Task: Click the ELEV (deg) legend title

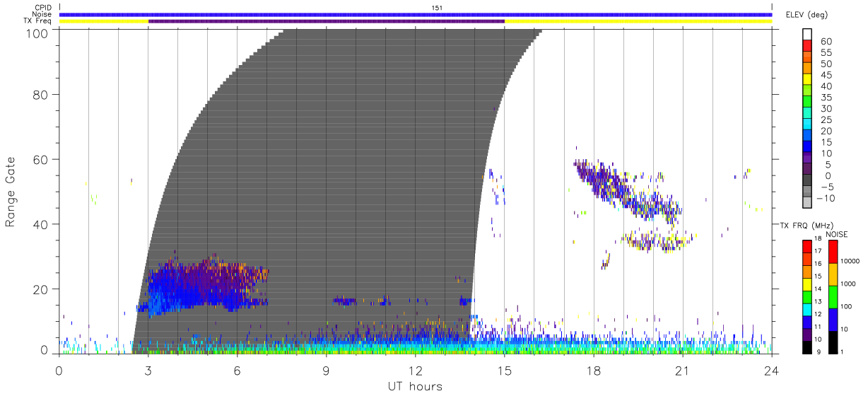Action: click(x=807, y=15)
